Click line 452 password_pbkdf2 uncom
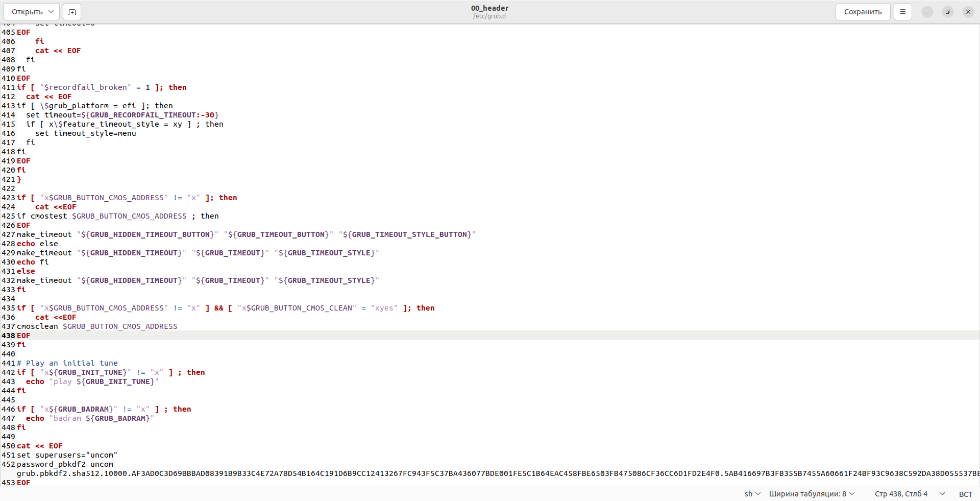 [65, 464]
